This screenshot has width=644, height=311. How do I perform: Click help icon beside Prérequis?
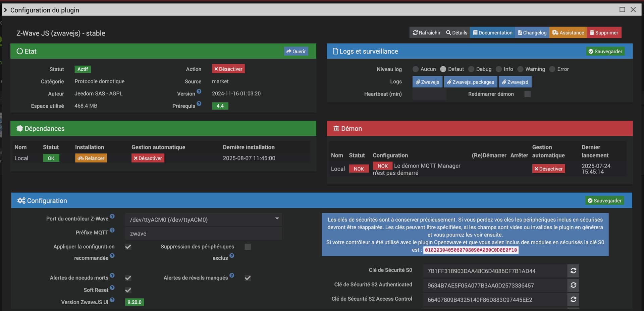199,104
